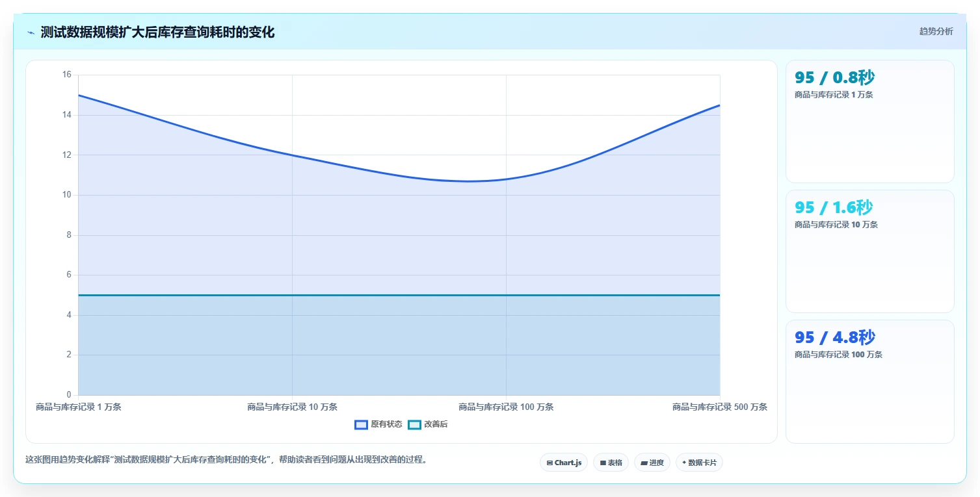Click x-axis label 商品与库存记录 100 万条
Image resolution: width=980 pixels, height=497 pixels.
click(x=506, y=407)
